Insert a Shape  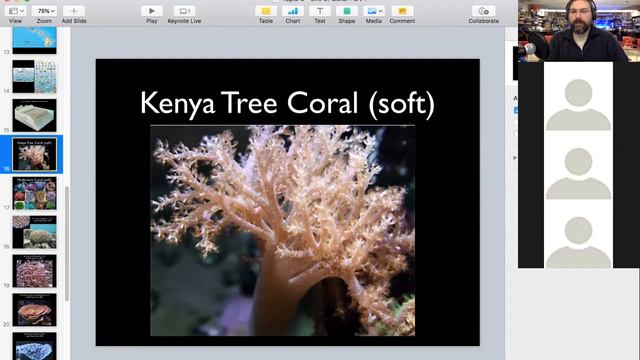(347, 11)
